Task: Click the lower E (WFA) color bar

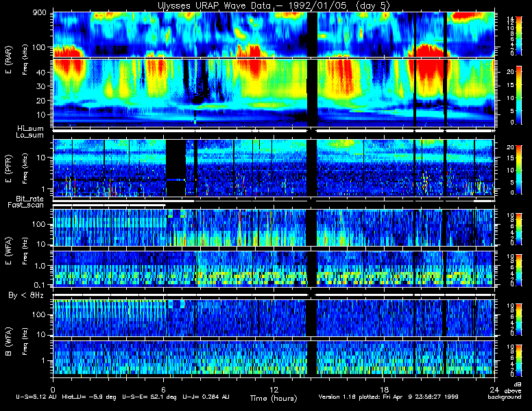Action: [519, 270]
